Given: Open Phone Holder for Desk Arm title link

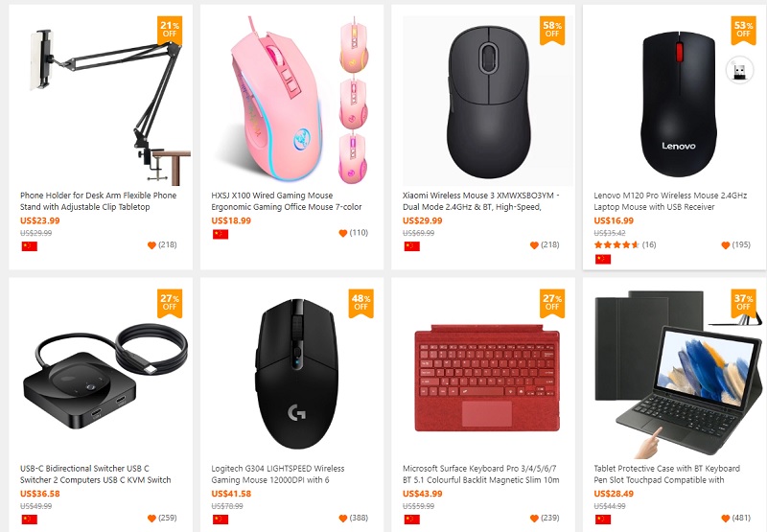Looking at the screenshot, I should [99, 201].
